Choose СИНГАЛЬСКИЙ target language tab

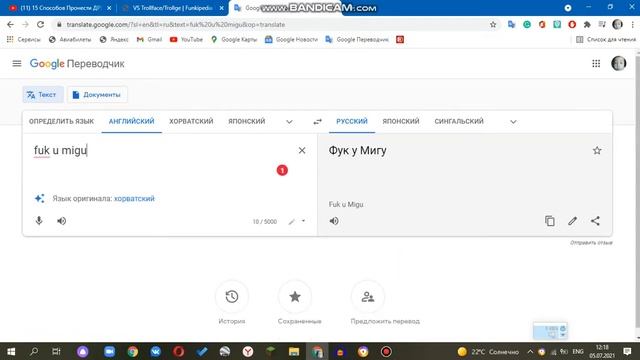coord(459,121)
